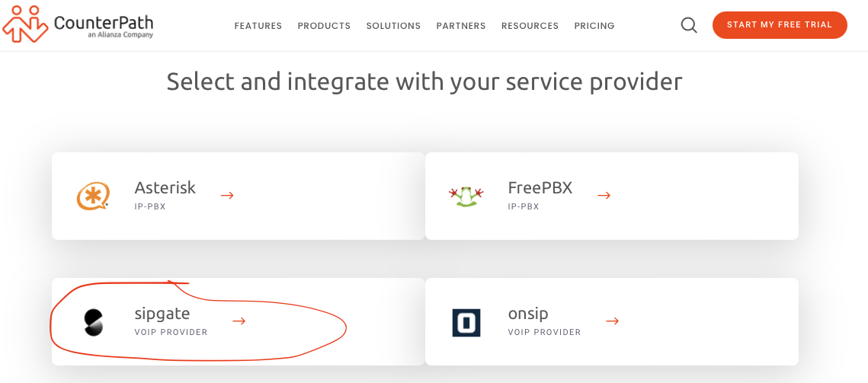Viewport: 868px width, 383px height.
Task: Select the sipgate provider name
Action: (162, 314)
